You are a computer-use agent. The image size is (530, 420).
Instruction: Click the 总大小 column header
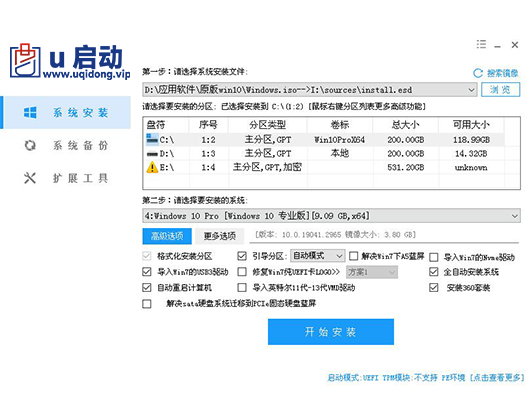click(x=406, y=125)
